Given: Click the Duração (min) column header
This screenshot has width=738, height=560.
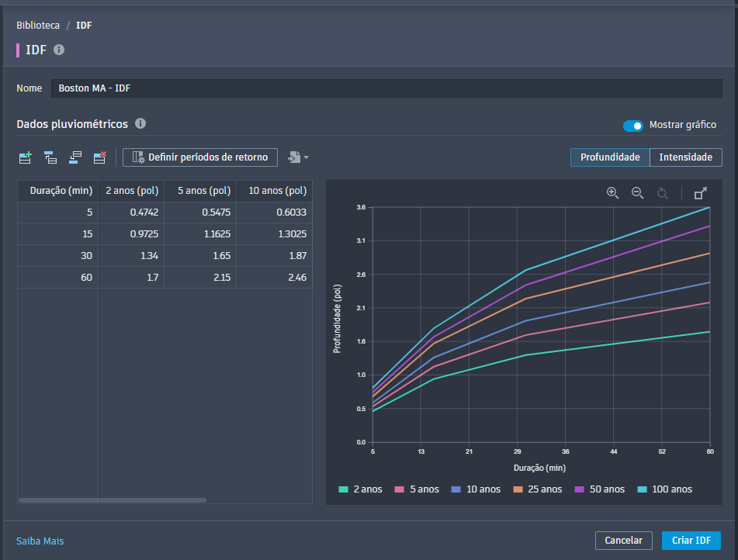Looking at the screenshot, I should [x=58, y=191].
